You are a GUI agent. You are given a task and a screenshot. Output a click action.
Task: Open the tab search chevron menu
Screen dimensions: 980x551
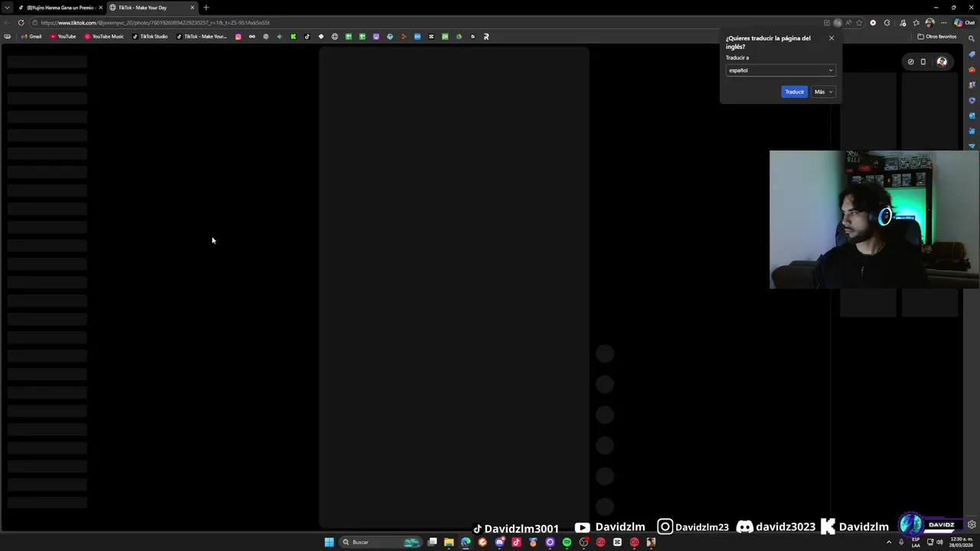(x=7, y=8)
